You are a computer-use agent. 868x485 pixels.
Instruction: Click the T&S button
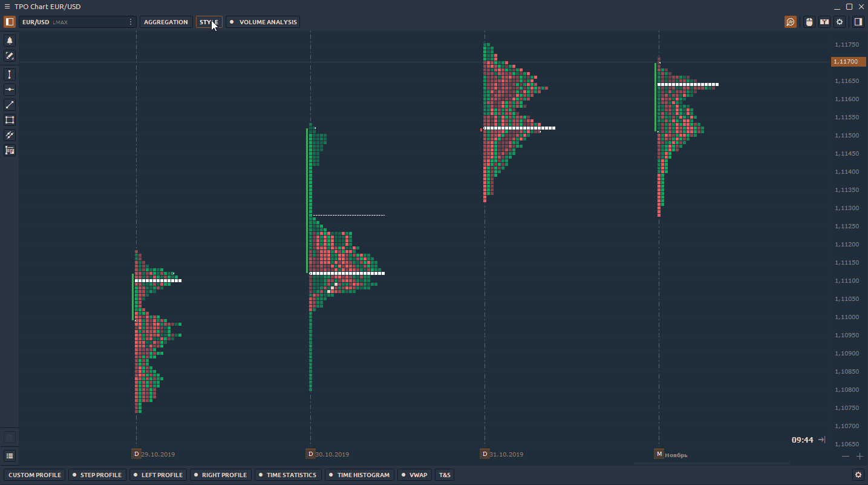click(445, 475)
